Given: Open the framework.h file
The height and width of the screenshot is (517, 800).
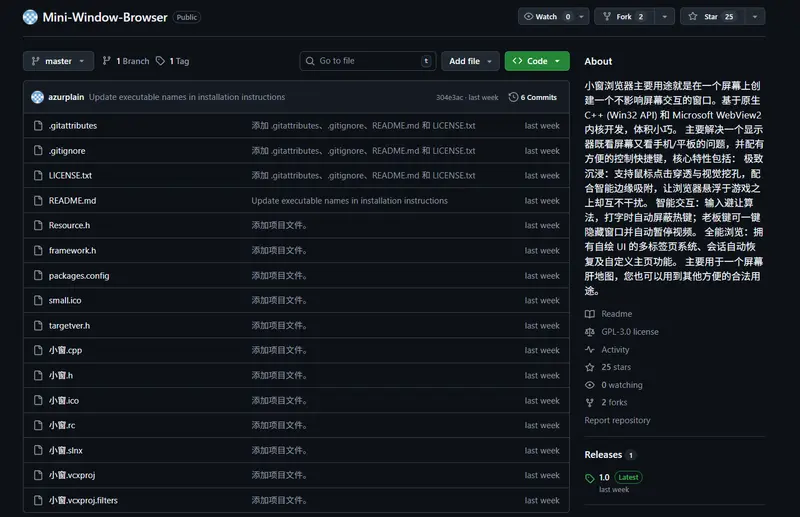Looking at the screenshot, I should 72,251.
